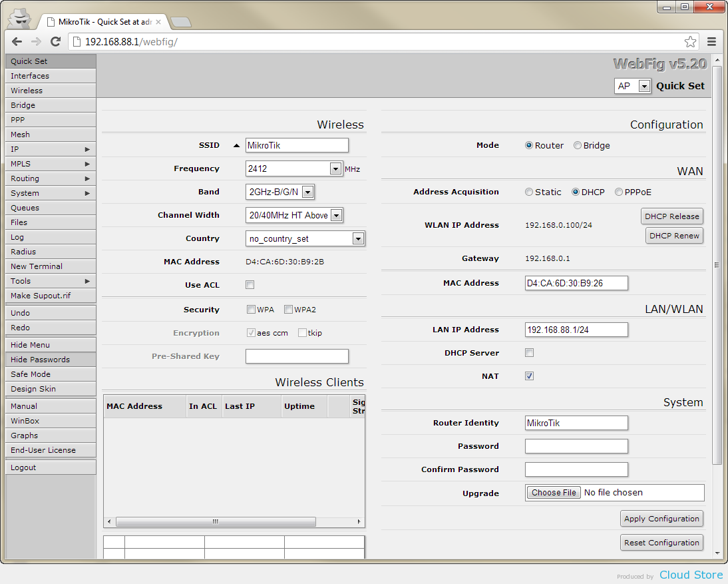This screenshot has height=584, width=728.
Task: Close the MikroTik Quick Set tab
Action: [158, 22]
